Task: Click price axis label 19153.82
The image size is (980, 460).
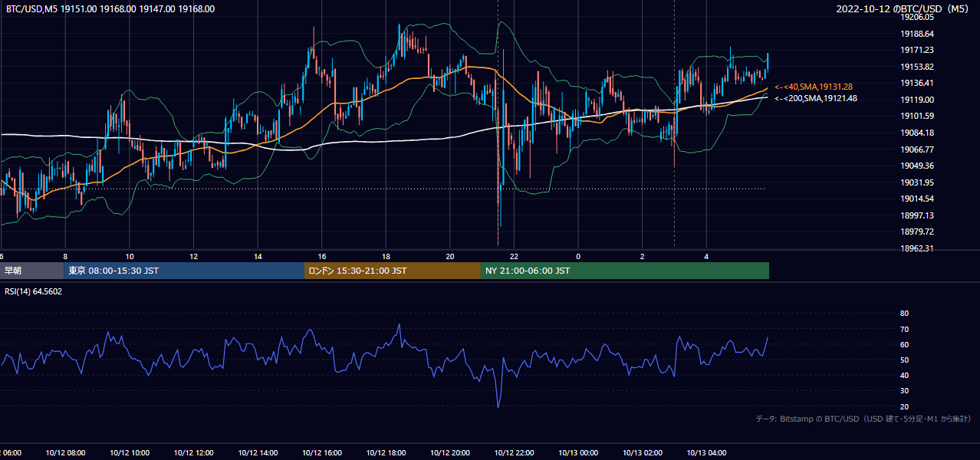Action: [x=917, y=67]
